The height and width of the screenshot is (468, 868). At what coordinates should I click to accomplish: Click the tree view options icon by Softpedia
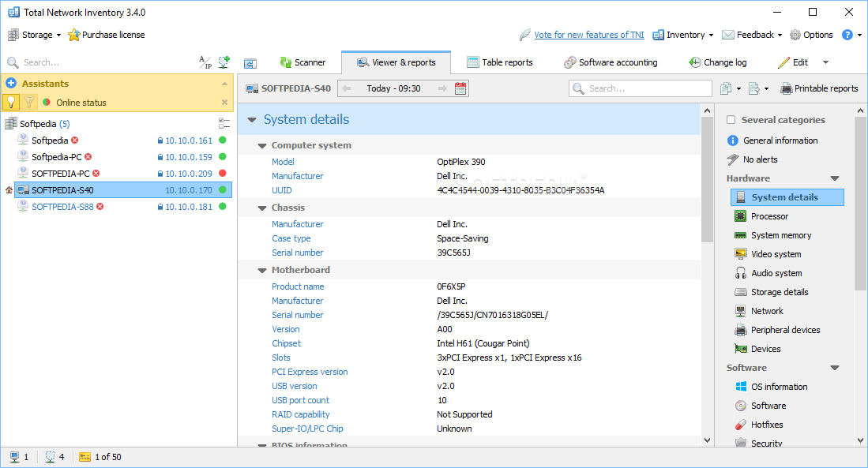[224, 123]
